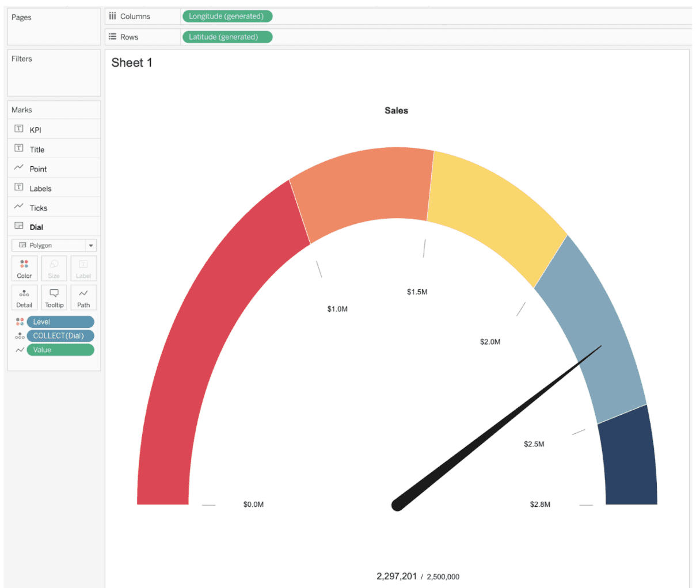Click the Columns shelf icon
700x588 pixels.
click(x=113, y=16)
